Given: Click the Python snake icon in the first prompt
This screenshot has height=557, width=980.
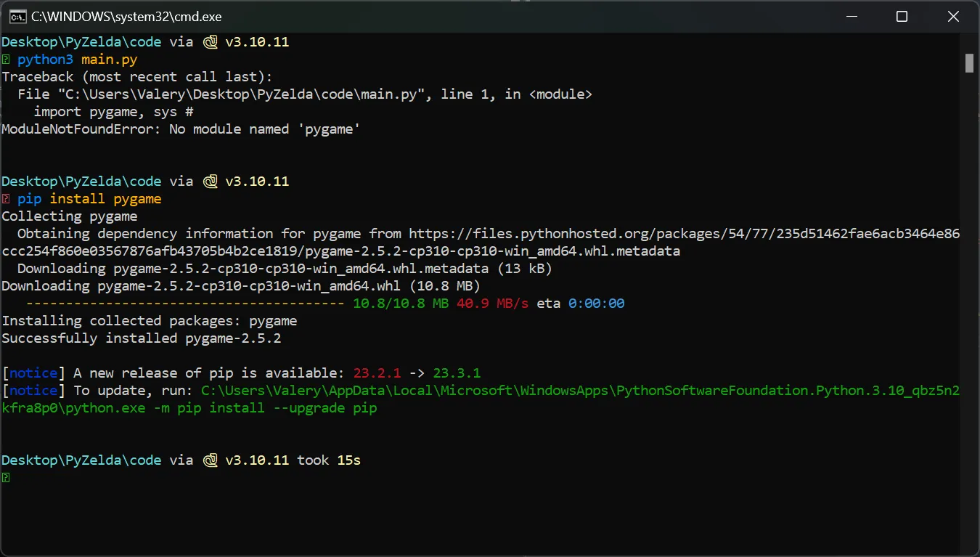Looking at the screenshot, I should coord(211,42).
